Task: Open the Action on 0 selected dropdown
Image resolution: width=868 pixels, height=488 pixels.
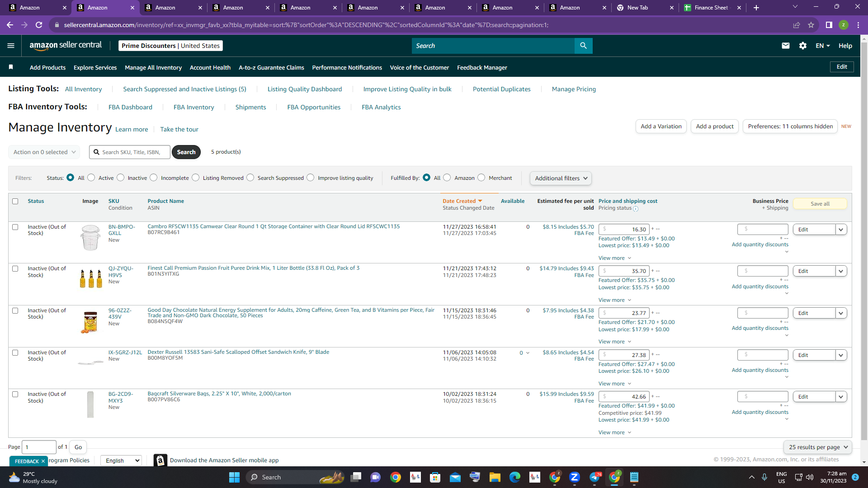Action: [44, 152]
